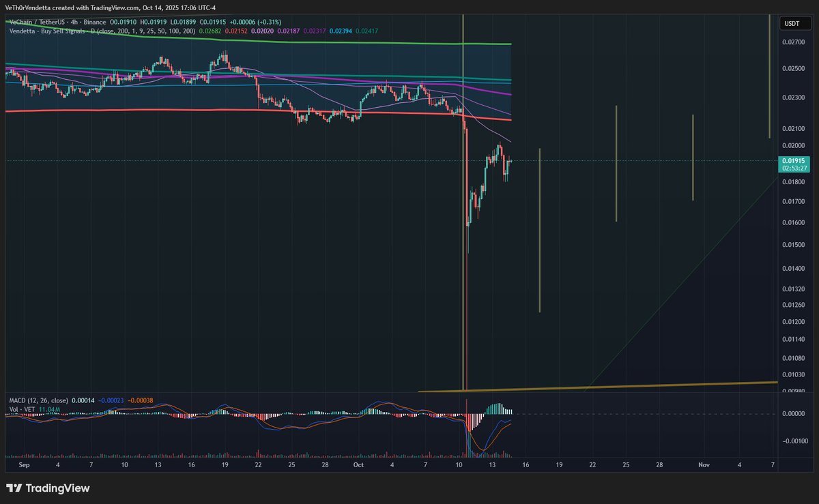The height and width of the screenshot is (504, 819).
Task: Click the 0.02700 price axis label
Action: pos(793,42)
